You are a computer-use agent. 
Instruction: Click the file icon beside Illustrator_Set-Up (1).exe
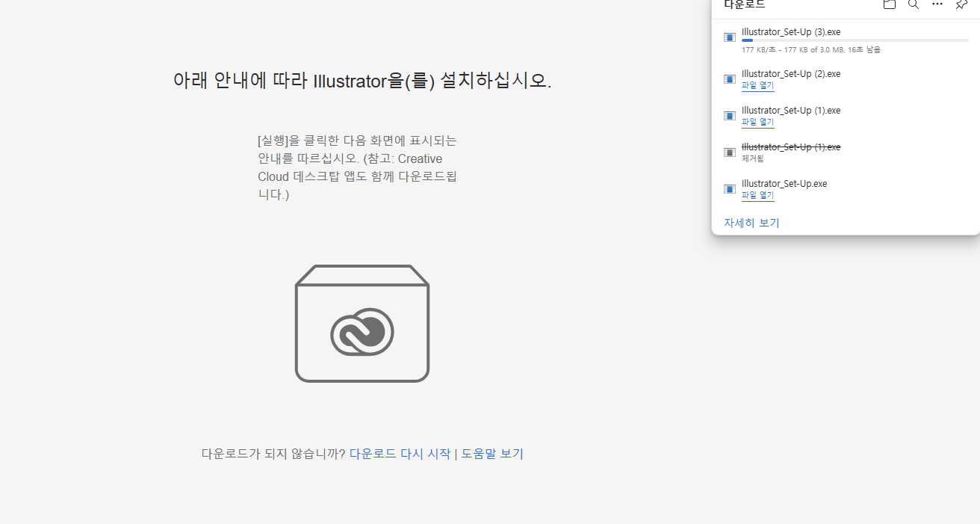728,115
